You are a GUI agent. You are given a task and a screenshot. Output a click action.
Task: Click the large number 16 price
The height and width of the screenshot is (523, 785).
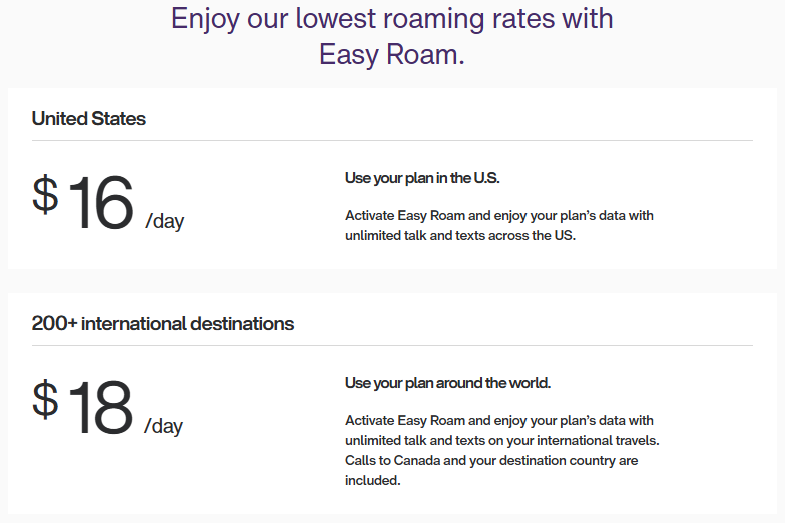(100, 204)
